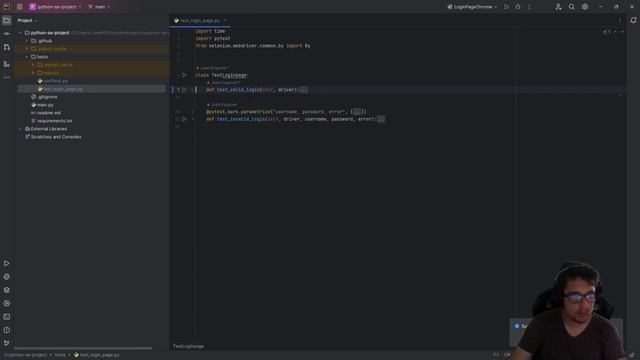This screenshot has height=360, width=640.
Task: Open the Git tool window icon
Action: [x=7, y=343]
